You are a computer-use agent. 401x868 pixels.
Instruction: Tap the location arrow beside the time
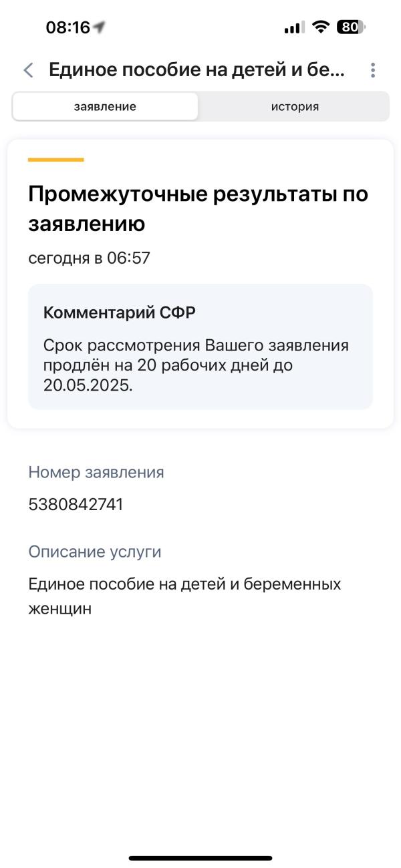pyautogui.click(x=100, y=27)
